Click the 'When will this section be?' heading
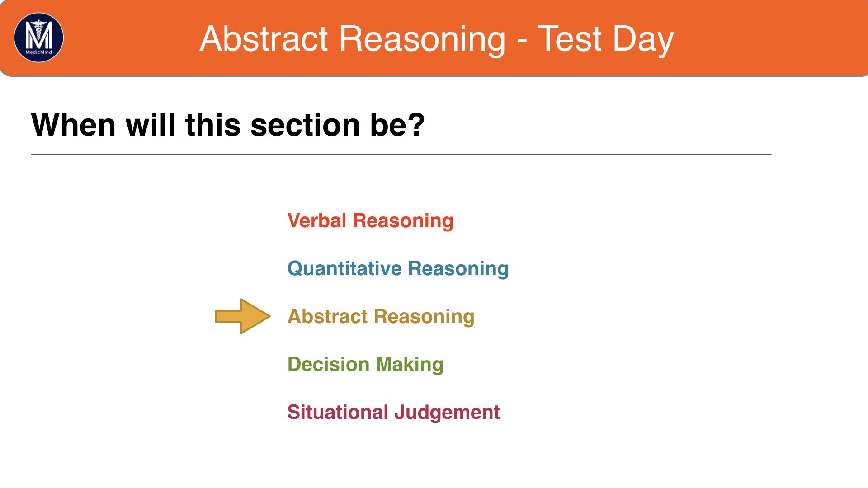The width and height of the screenshot is (868, 488). pos(228,125)
